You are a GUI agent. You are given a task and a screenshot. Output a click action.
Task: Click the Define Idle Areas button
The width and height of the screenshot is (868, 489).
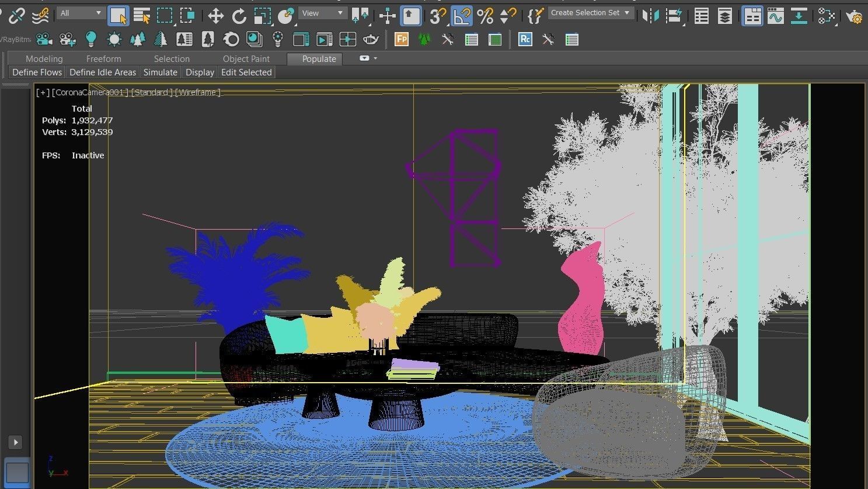pyautogui.click(x=103, y=72)
